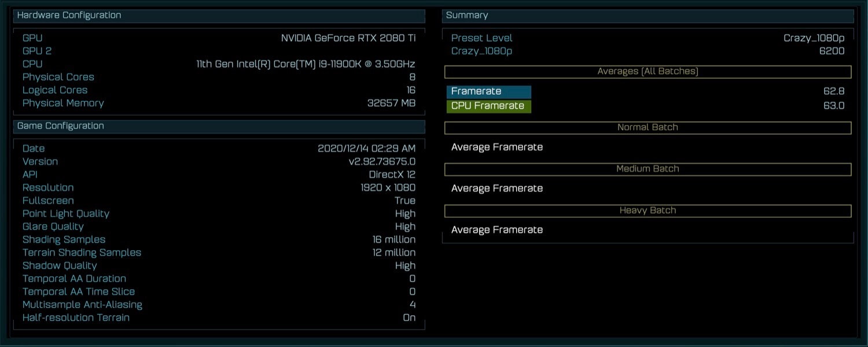Click Average Framerate under Normal Batch
868x347 pixels.
pyautogui.click(x=497, y=147)
